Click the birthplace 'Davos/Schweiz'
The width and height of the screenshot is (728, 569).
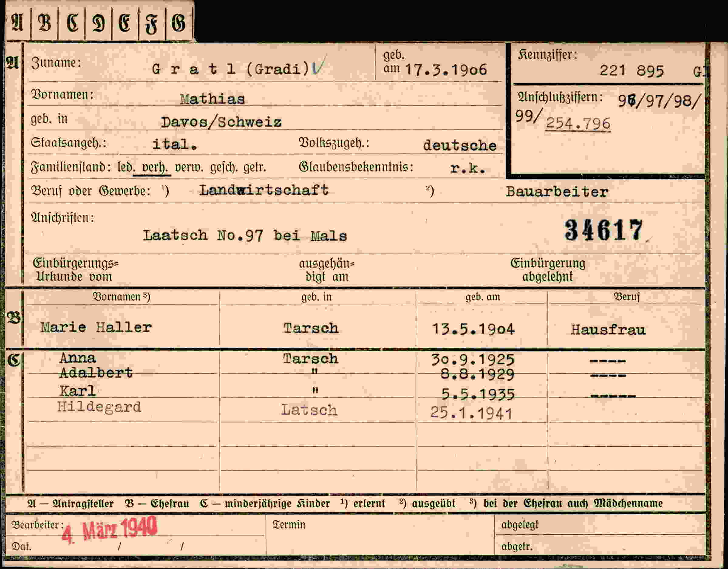pos(221,122)
